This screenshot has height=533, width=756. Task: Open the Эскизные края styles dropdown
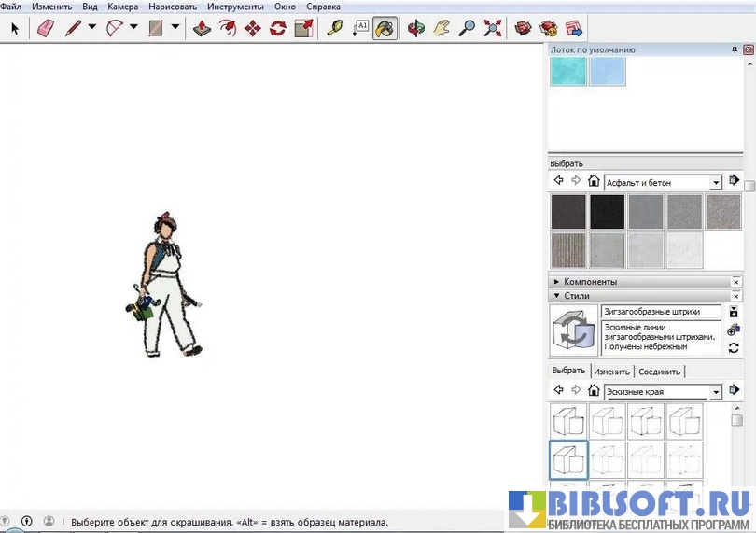pos(716,392)
